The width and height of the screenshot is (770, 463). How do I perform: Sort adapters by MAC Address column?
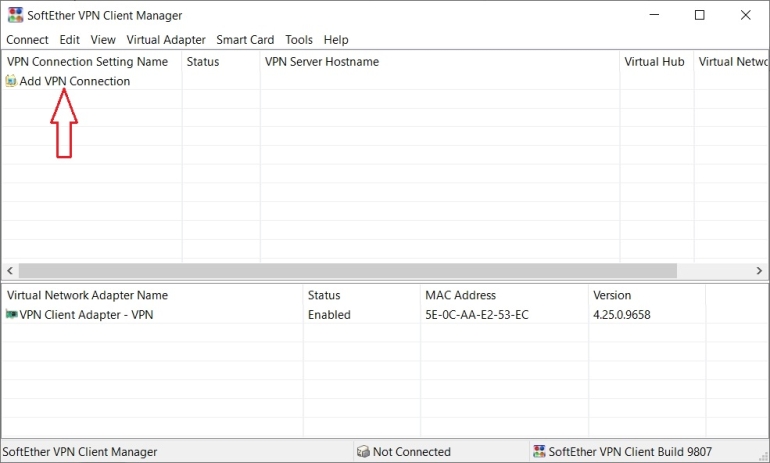(460, 296)
